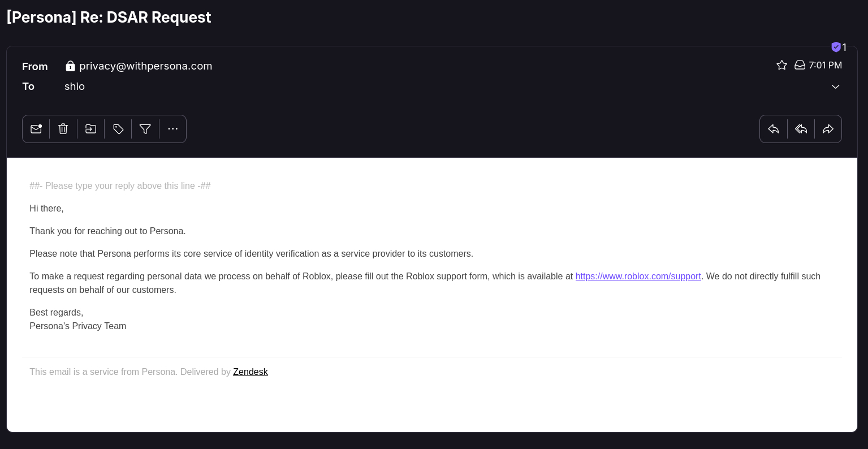Star this email message
The image size is (868, 449).
pos(781,65)
